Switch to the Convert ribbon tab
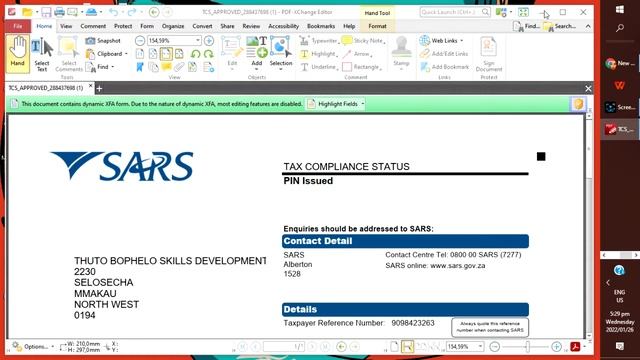 pos(202,26)
